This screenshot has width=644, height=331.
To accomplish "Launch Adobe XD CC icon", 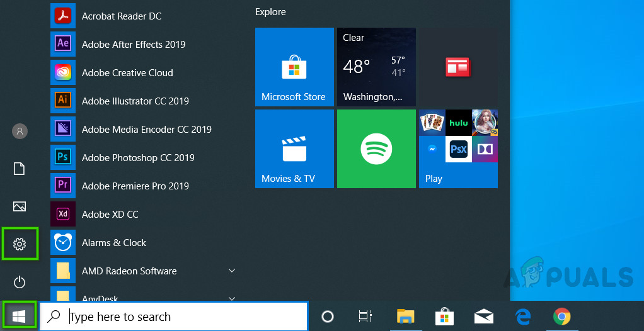I will tap(63, 214).
